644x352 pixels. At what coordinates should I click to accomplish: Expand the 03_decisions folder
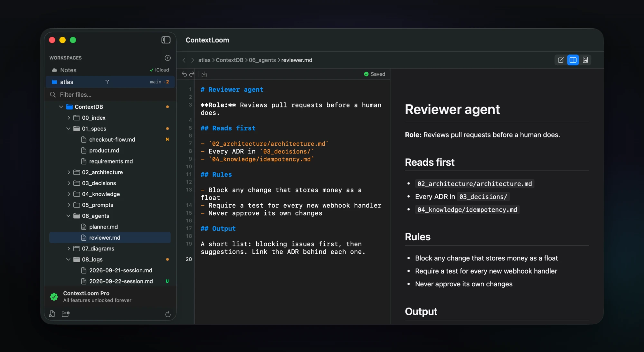point(69,183)
